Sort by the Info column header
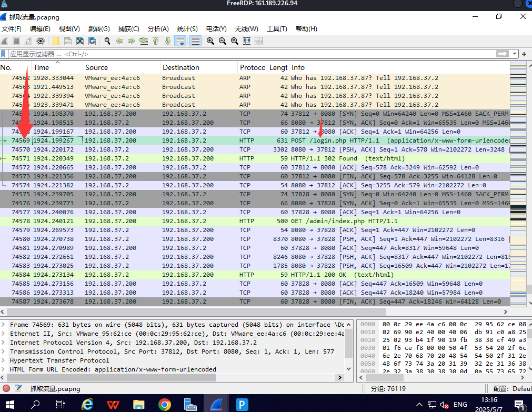532x412 pixels. (399, 67)
